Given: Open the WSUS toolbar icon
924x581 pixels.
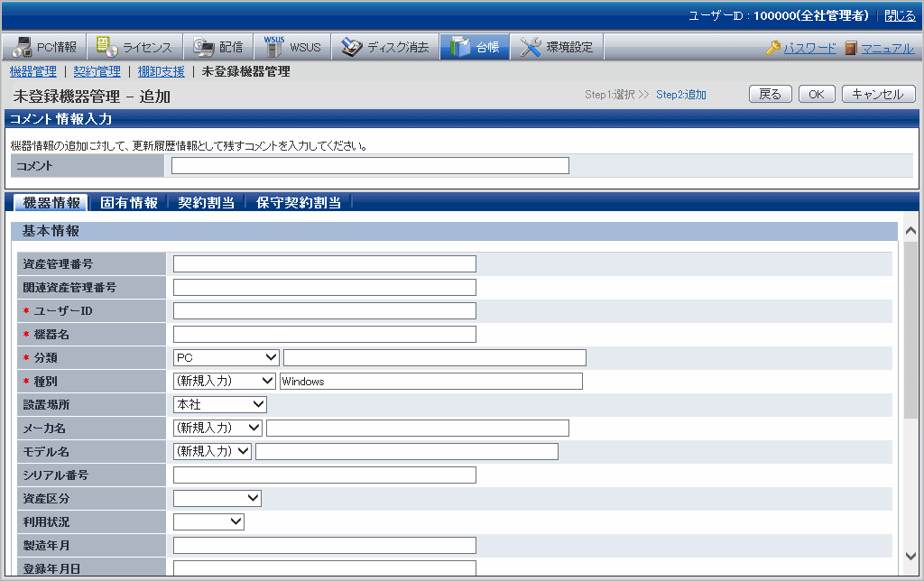Looking at the screenshot, I should (x=273, y=47).
